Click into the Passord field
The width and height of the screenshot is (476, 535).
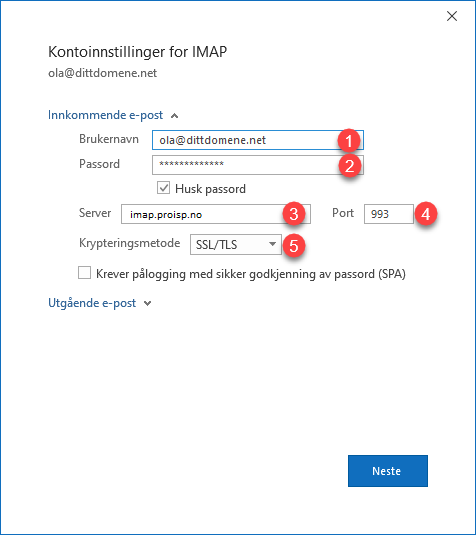tap(258, 165)
